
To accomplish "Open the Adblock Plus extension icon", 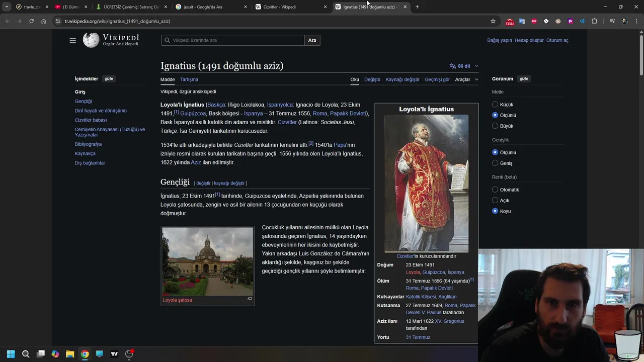I will point(534,21).
